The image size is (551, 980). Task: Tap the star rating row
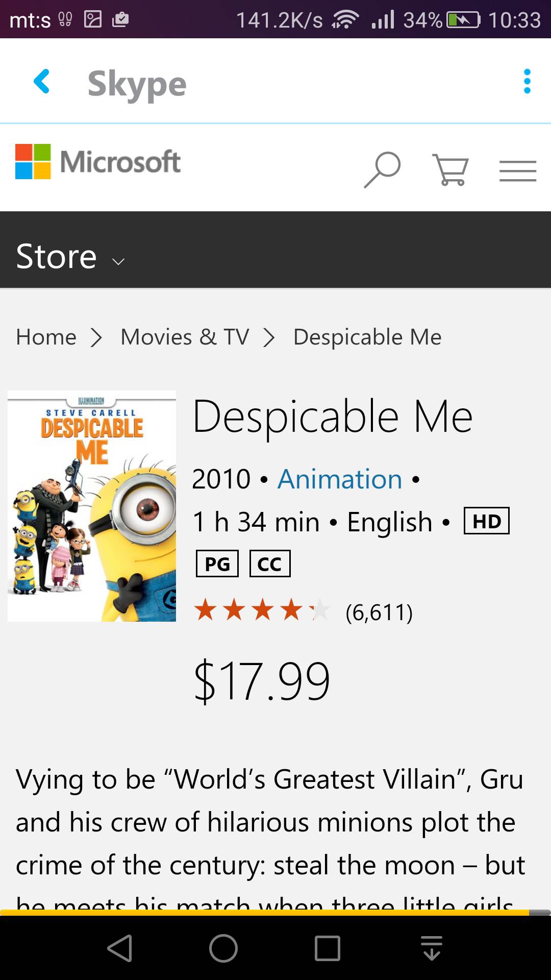[x=262, y=610]
